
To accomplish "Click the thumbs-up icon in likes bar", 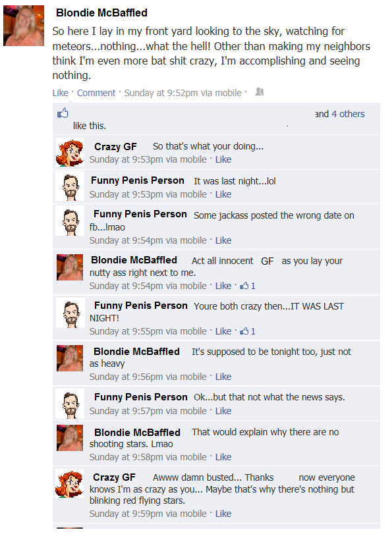I will tap(63, 113).
